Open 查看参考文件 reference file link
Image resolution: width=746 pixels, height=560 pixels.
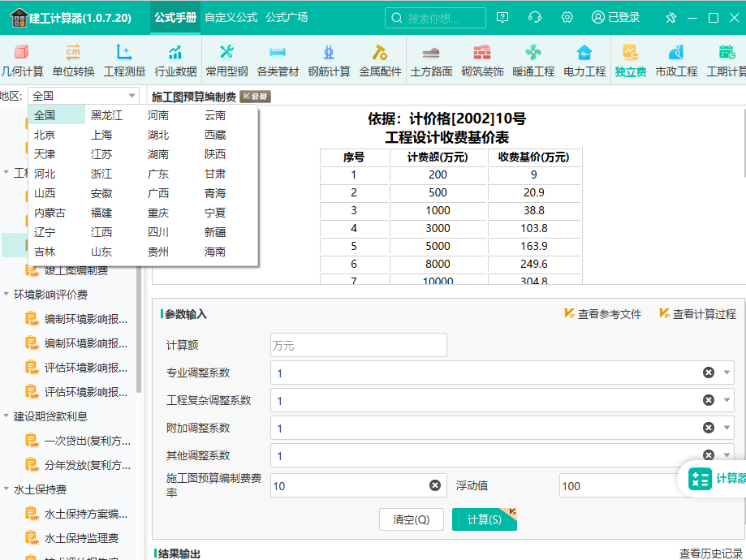coord(603,314)
